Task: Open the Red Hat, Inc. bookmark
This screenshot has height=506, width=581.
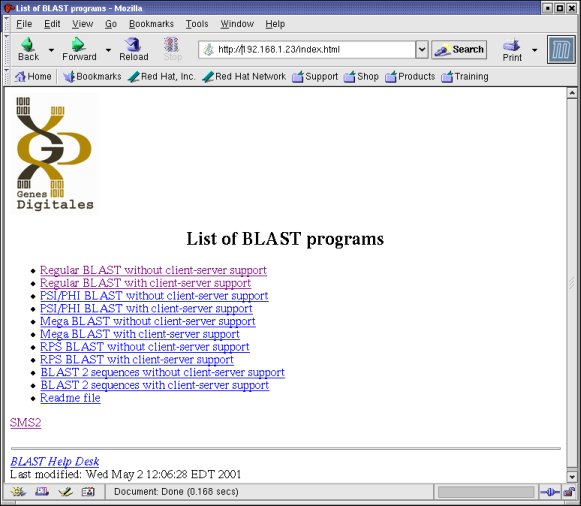Action: click(x=162, y=76)
